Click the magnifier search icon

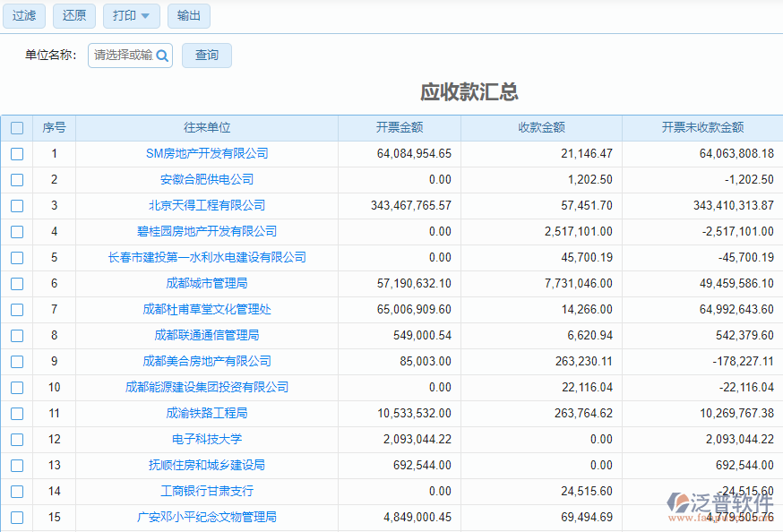(x=161, y=55)
